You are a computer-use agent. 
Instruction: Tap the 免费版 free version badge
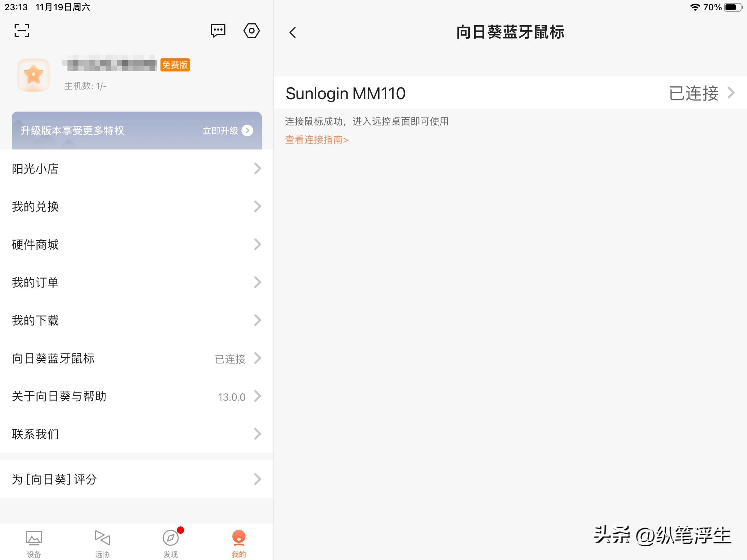pyautogui.click(x=175, y=65)
